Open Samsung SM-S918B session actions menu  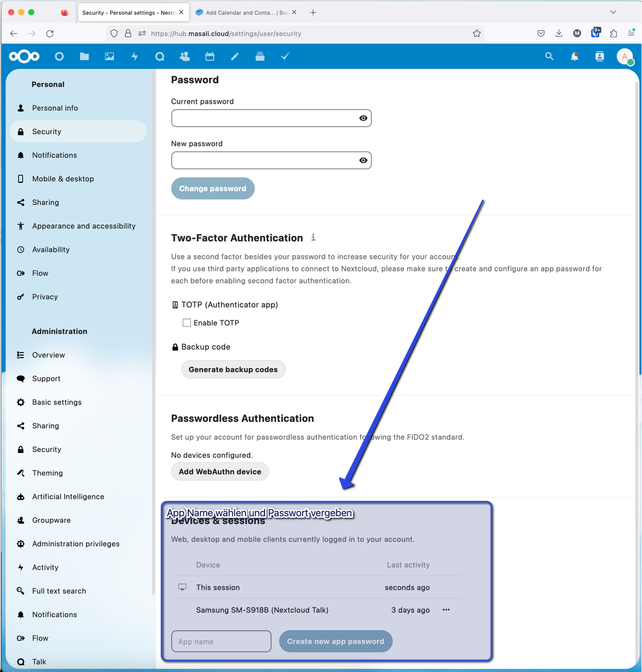[446, 610]
